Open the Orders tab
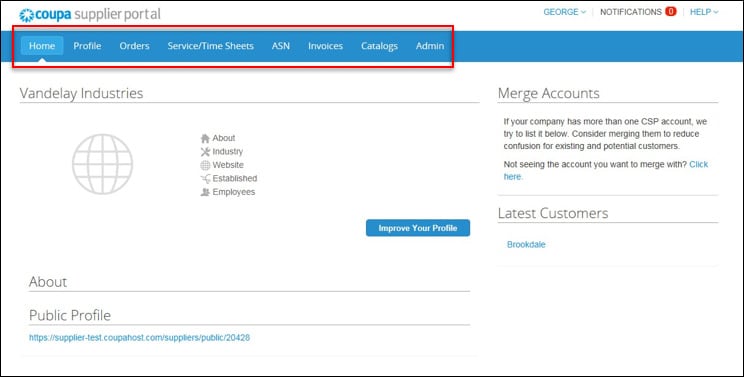 (x=134, y=46)
